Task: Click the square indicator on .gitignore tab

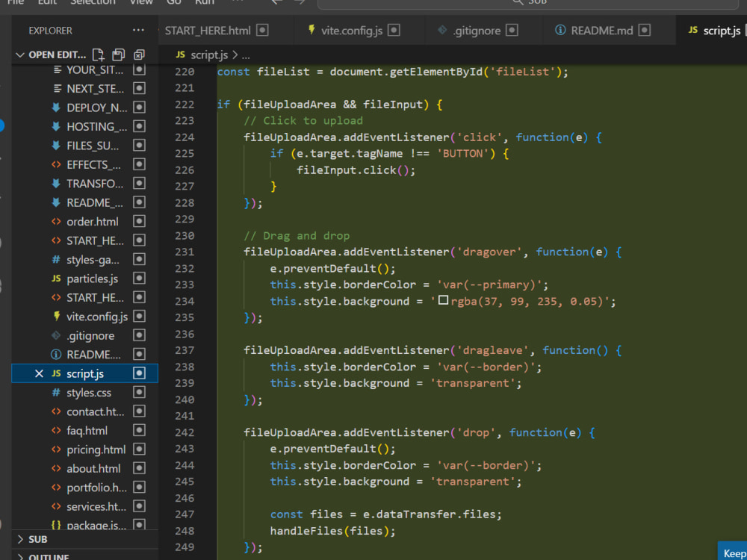Action: (512, 31)
